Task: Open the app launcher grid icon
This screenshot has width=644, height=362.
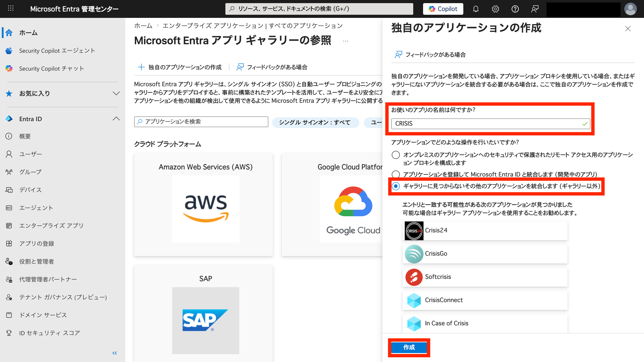Action: 11,8
